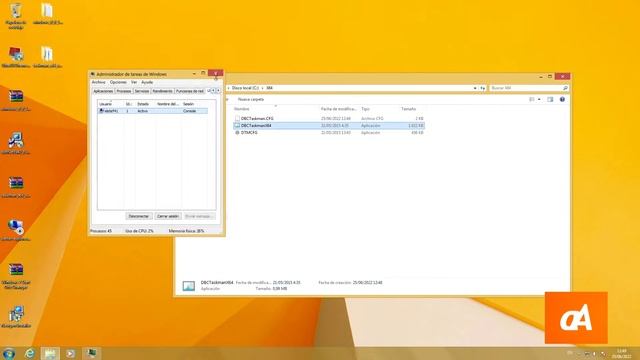
Task: Click the Desconectar button
Action: pos(139,216)
